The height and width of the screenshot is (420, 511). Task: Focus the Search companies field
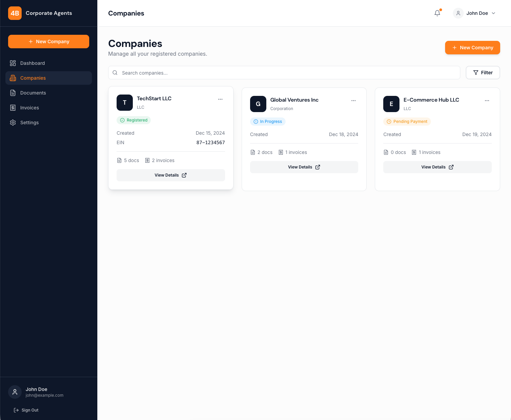(x=284, y=73)
